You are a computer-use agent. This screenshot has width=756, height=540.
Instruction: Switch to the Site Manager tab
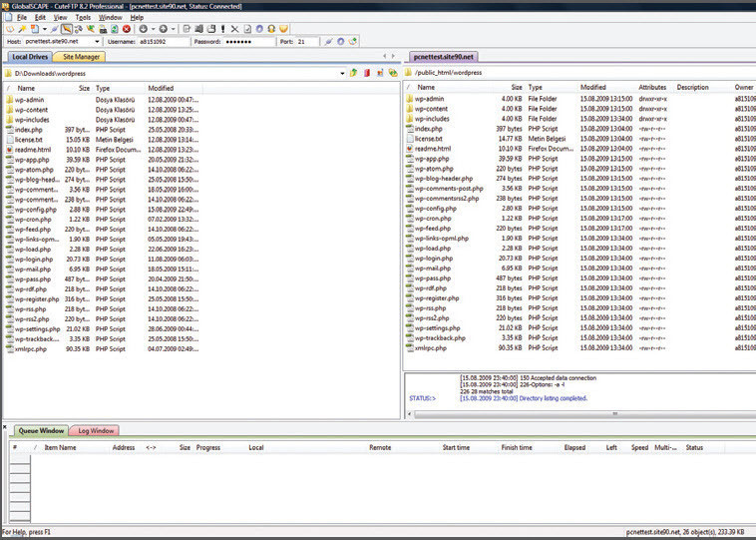point(81,57)
